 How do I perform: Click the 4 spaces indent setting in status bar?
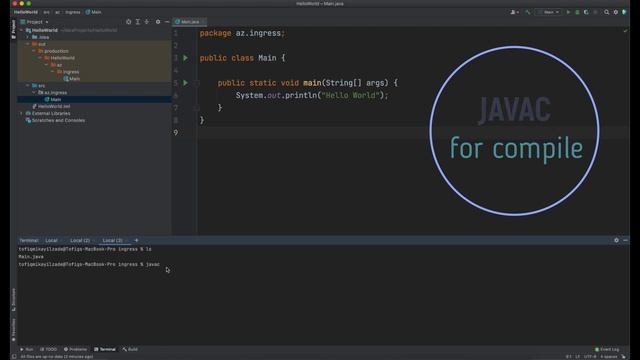click(x=609, y=357)
